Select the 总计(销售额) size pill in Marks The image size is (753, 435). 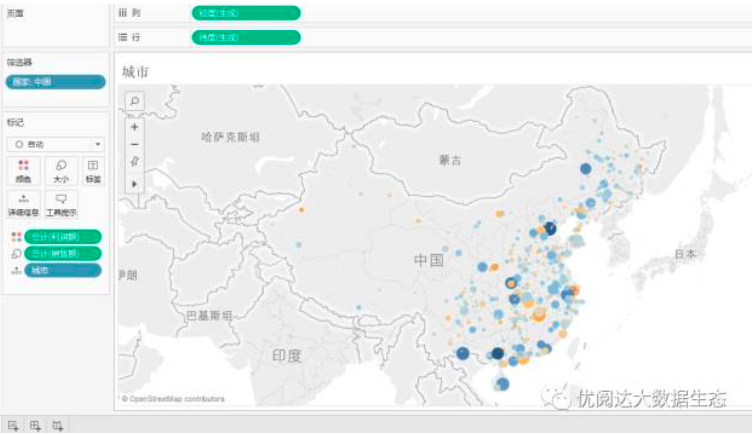63,254
